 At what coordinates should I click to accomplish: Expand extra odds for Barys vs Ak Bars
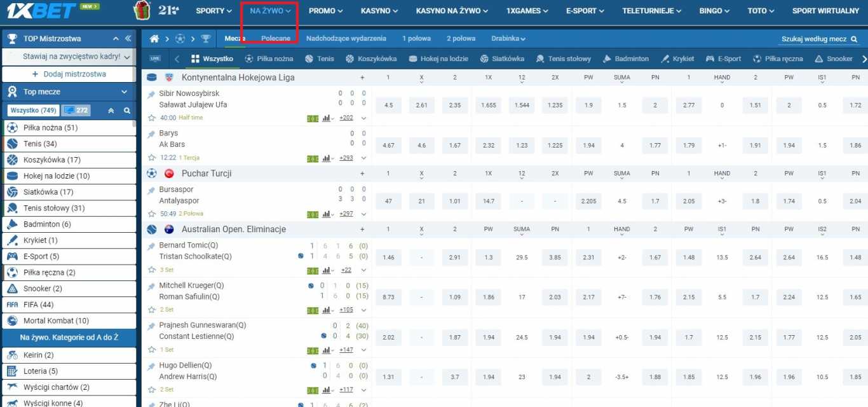[x=363, y=158]
